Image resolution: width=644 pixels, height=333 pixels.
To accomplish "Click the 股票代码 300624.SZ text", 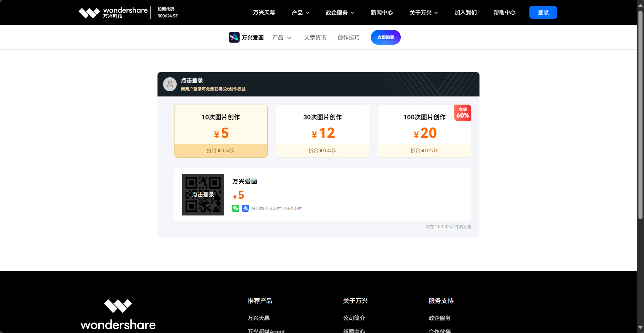I will click(x=167, y=13).
